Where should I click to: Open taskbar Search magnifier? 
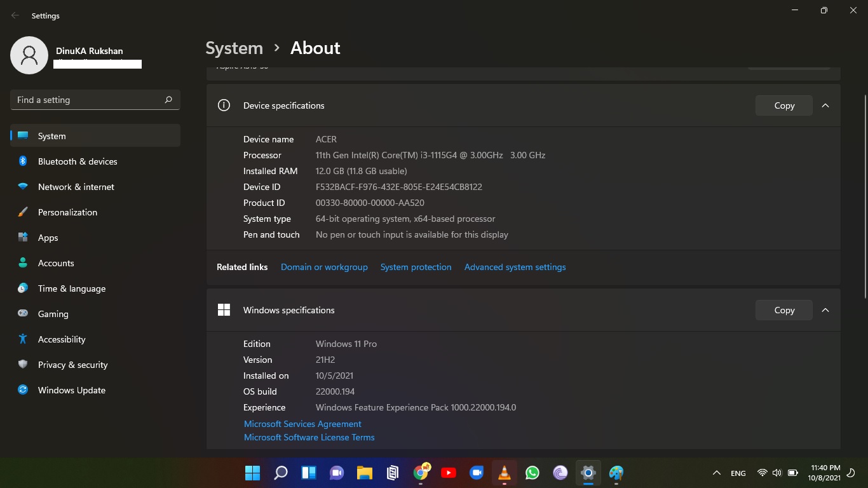(x=280, y=473)
